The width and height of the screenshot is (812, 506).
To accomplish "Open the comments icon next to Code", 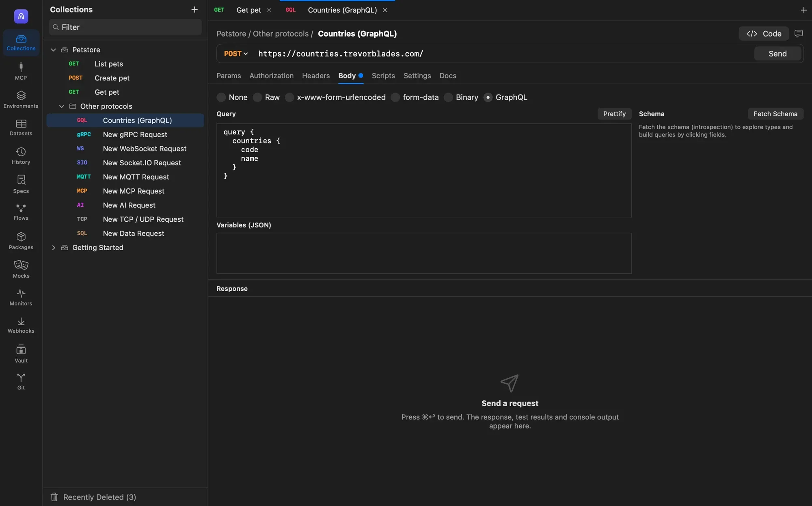I will [x=799, y=34].
